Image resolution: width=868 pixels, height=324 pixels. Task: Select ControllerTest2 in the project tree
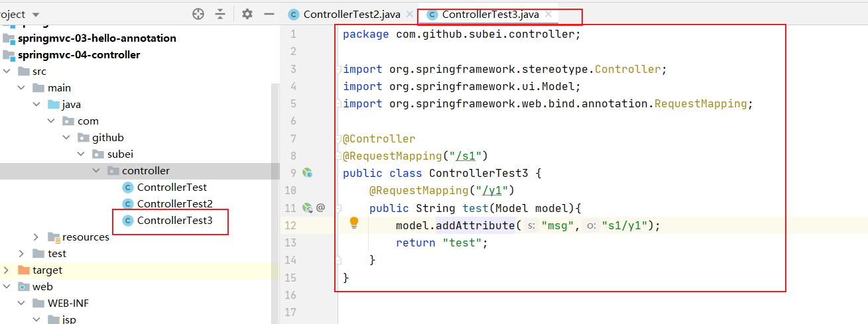(x=174, y=204)
